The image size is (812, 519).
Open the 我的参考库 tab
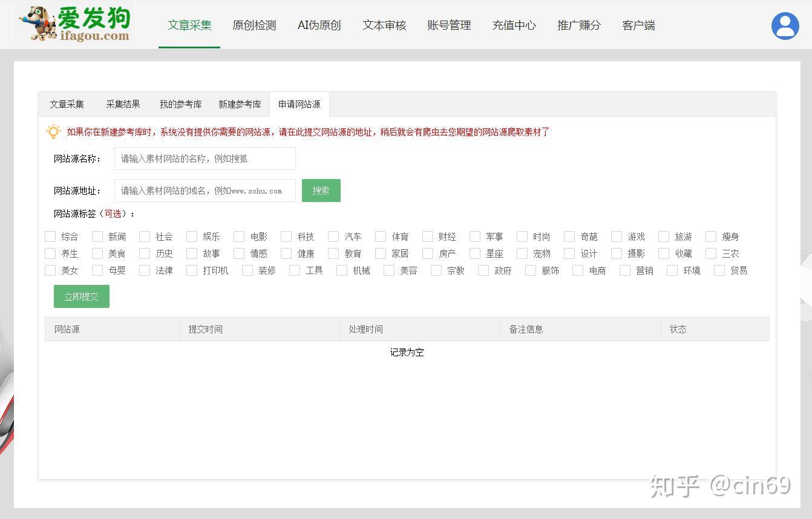coord(180,104)
